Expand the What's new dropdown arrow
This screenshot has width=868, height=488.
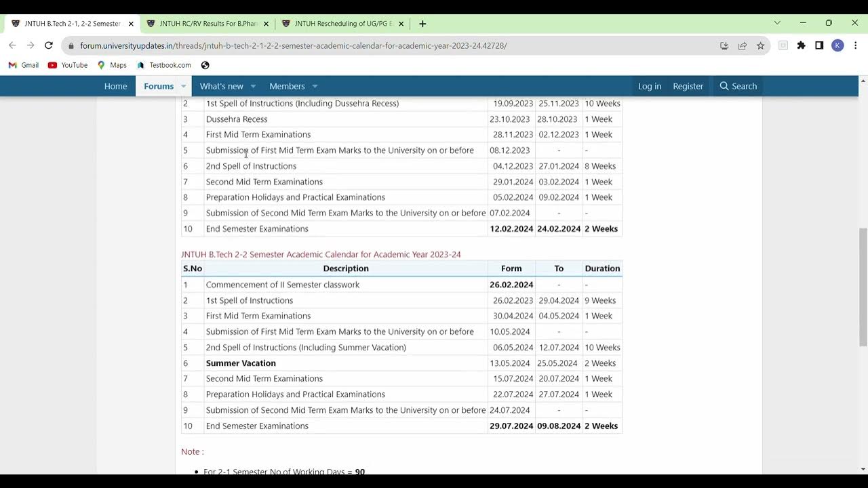tap(253, 86)
